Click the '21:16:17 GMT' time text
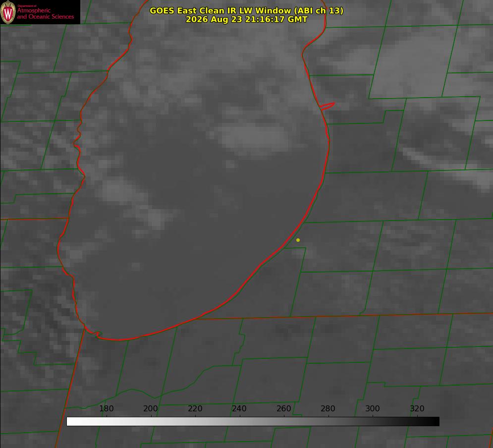The image size is (493, 448). [274, 19]
